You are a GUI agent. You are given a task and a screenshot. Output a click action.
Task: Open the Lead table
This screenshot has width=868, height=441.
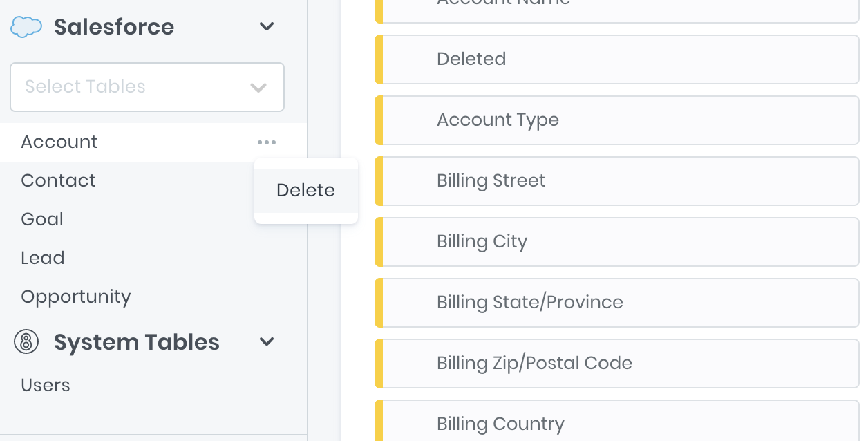pos(43,258)
